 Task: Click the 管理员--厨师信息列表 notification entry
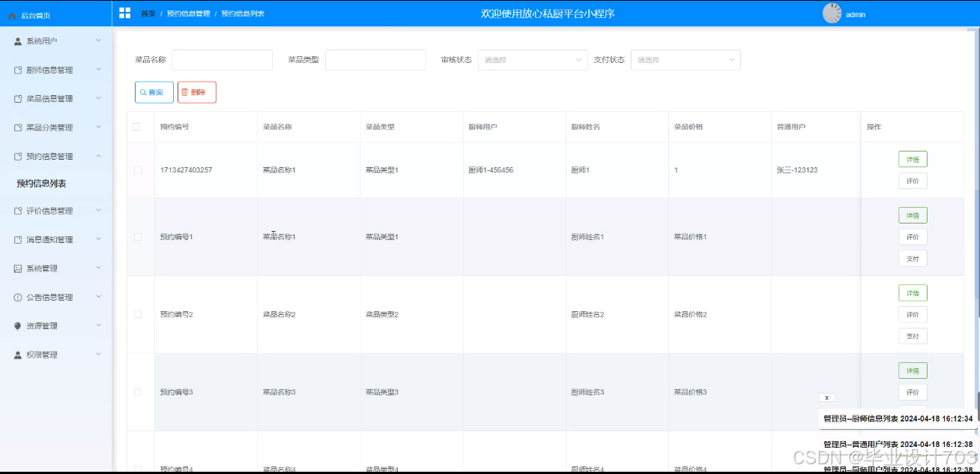pyautogui.click(x=898, y=418)
